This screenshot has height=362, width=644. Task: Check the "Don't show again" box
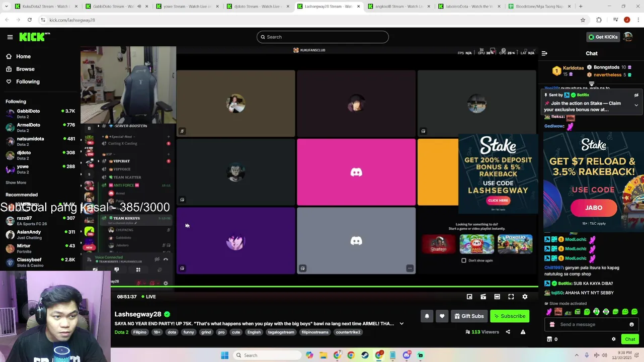tap(464, 260)
